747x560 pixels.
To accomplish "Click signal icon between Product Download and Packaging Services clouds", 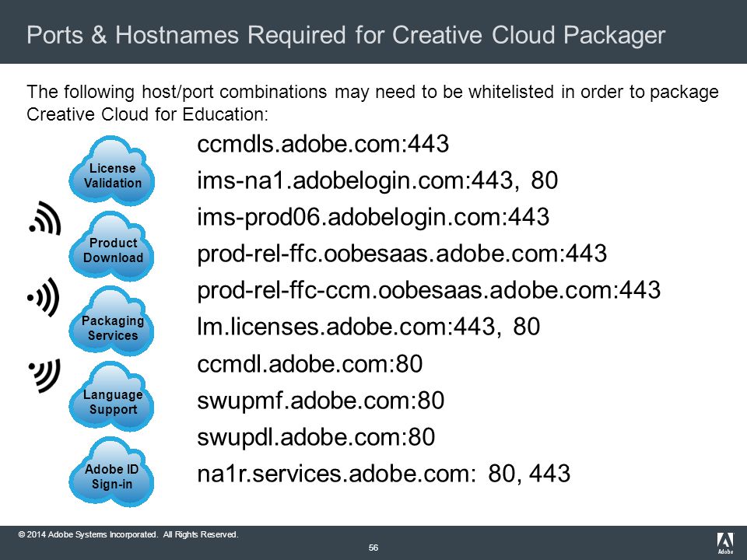I will click(x=44, y=298).
